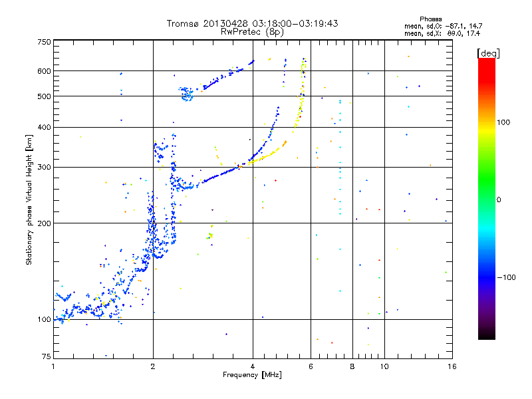
Task: Click the x-axis '4' tick label
Action: click(253, 366)
